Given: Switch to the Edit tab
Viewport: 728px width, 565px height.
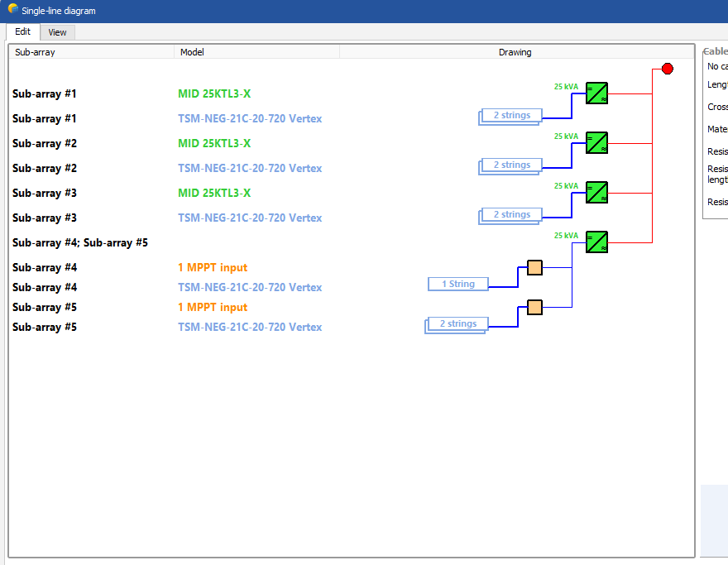Looking at the screenshot, I should coord(22,31).
